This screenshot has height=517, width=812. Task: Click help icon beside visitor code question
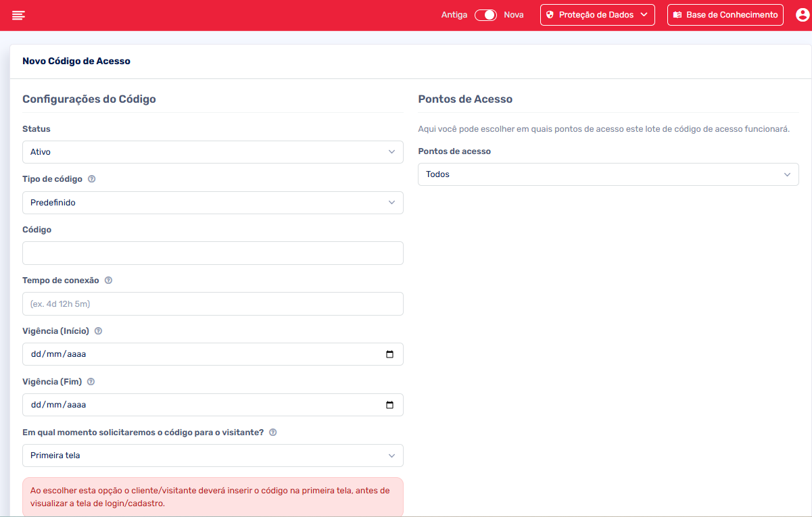click(272, 433)
